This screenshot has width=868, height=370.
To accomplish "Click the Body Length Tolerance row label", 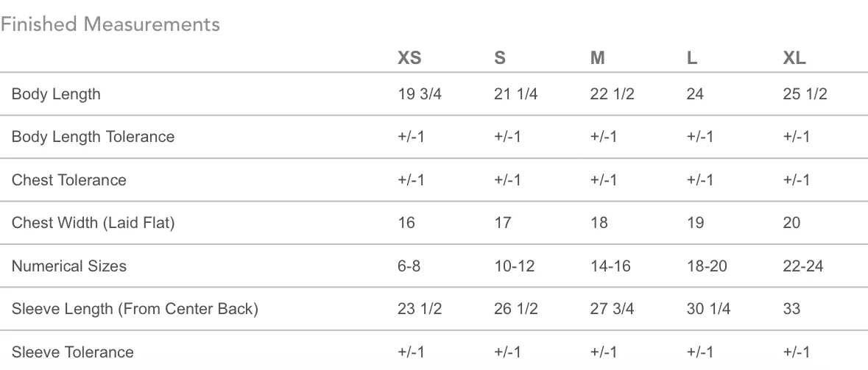I will point(93,137).
